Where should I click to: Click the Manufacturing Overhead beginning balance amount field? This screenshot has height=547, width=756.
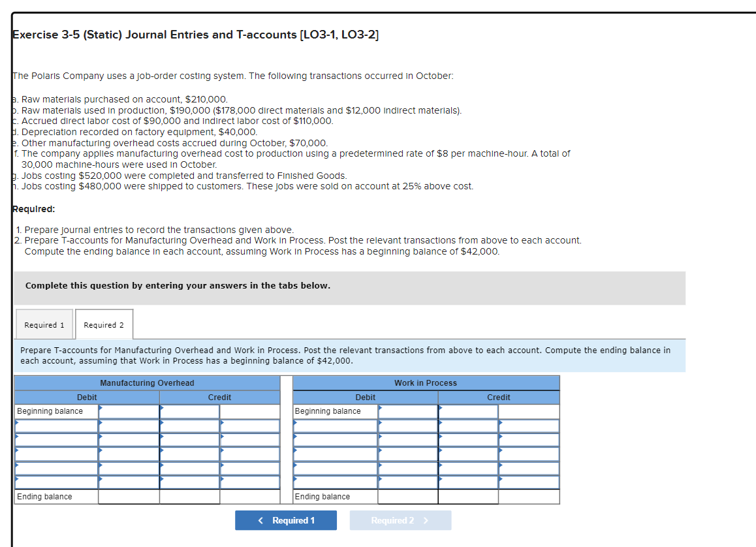click(x=129, y=411)
